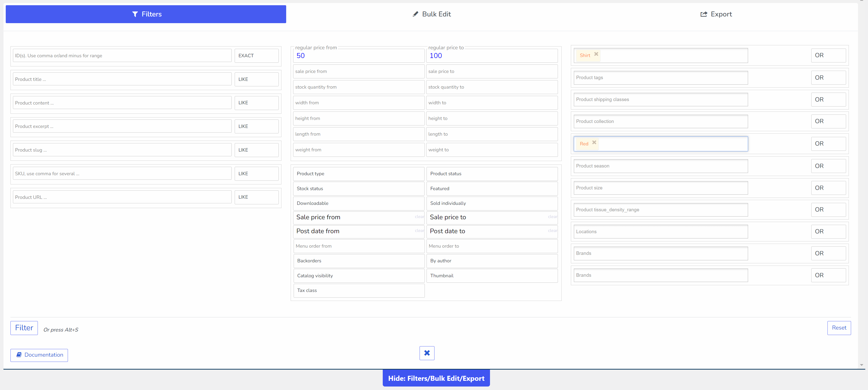Open the Tax class dropdown
This screenshot has width=868, height=390.
point(359,290)
